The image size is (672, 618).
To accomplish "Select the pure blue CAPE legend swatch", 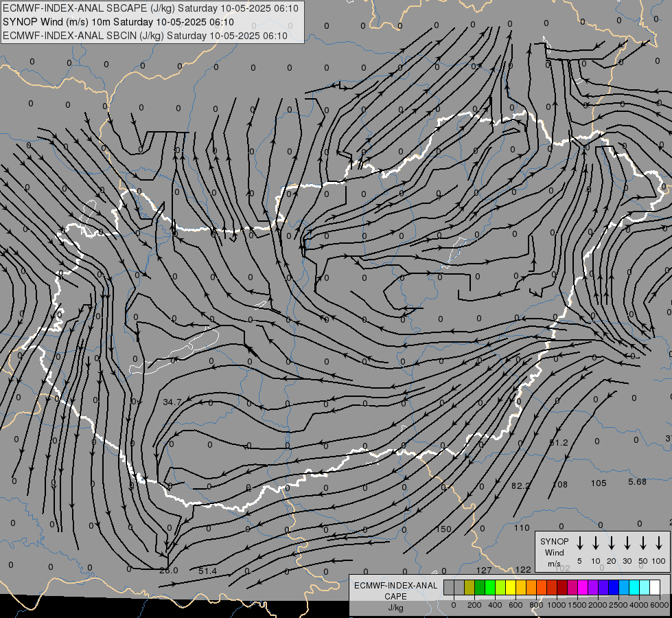I will pyautogui.click(x=613, y=587).
